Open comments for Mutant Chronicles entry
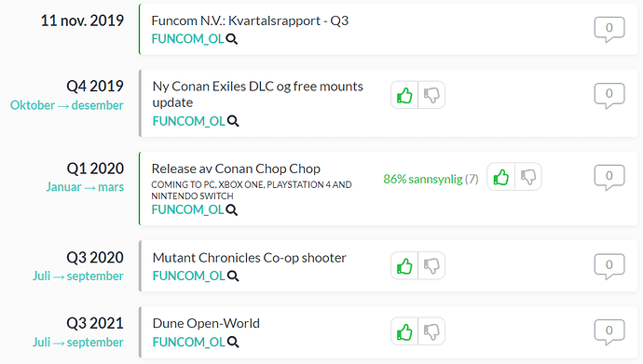Image resolution: width=643 pixels, height=364 pixels. 609,266
